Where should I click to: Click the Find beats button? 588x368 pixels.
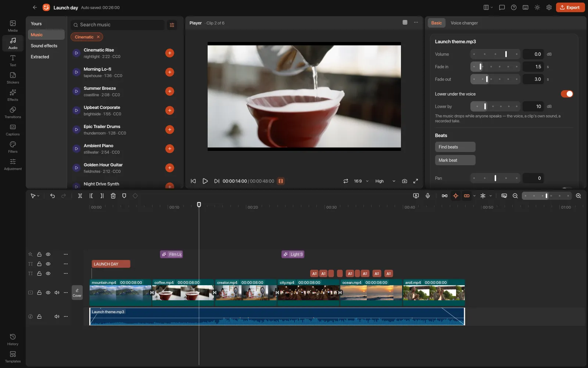coord(455,147)
